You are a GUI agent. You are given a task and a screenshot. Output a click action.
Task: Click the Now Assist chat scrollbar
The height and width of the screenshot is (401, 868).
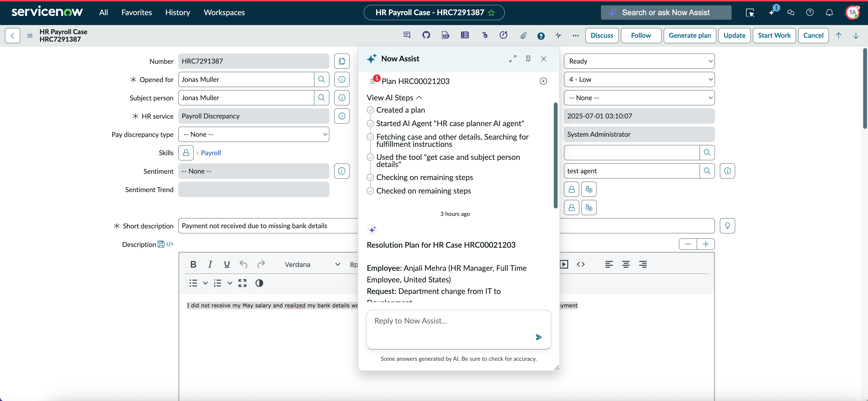click(x=555, y=155)
